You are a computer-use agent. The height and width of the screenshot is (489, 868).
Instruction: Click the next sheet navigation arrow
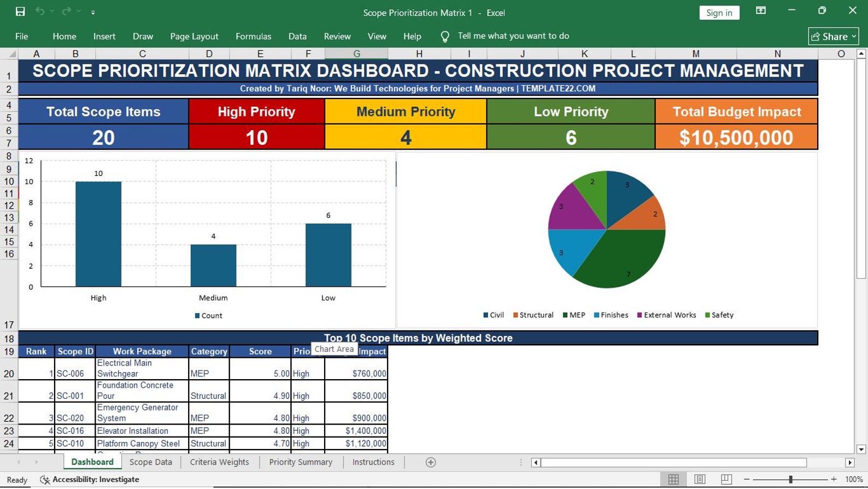37,462
